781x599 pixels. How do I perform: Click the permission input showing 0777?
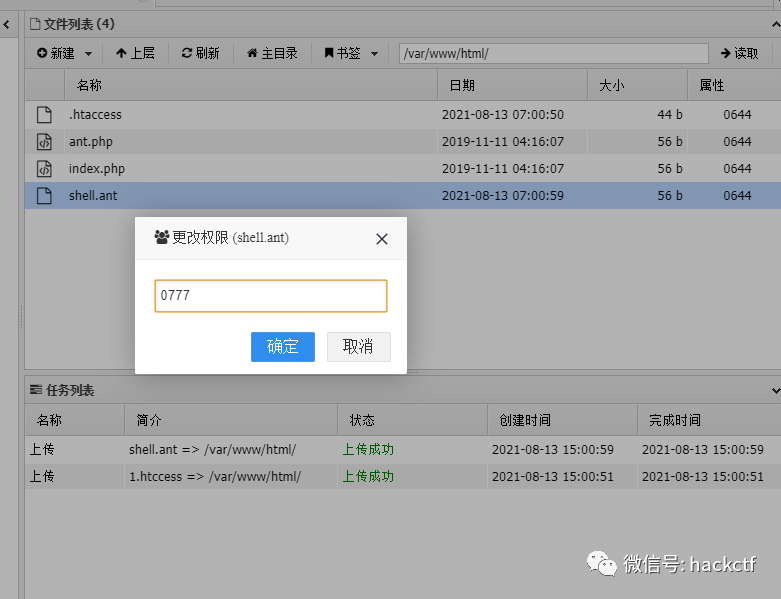[270, 296]
